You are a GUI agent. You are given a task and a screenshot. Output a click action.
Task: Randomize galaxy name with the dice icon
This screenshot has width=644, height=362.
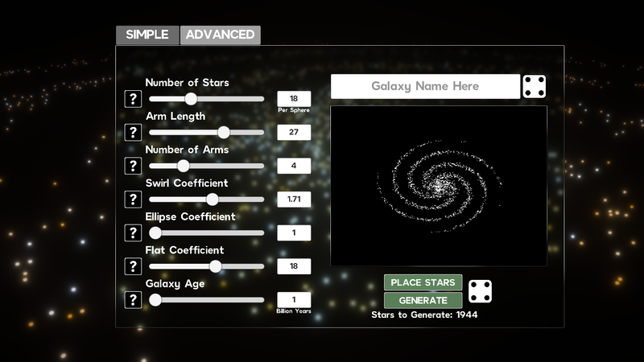coord(533,87)
